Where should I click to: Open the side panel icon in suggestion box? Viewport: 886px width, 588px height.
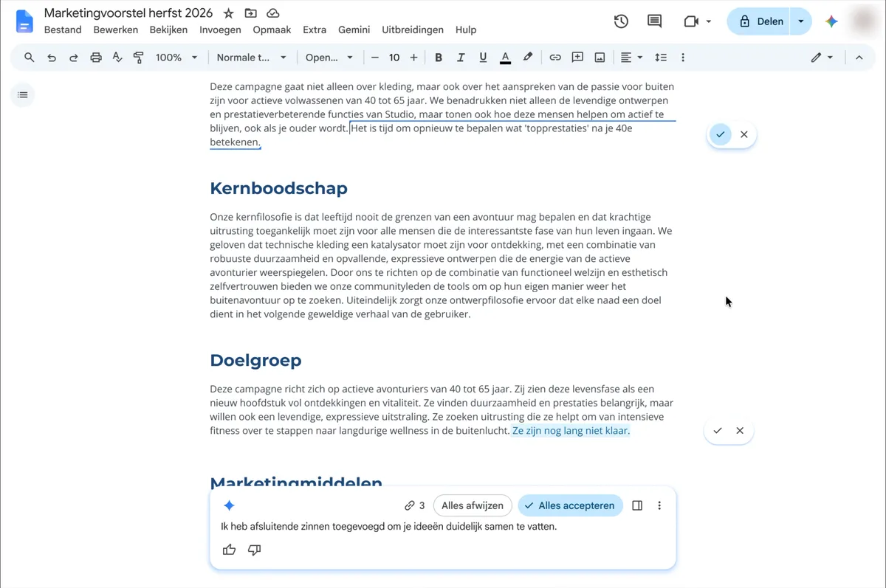[637, 505]
